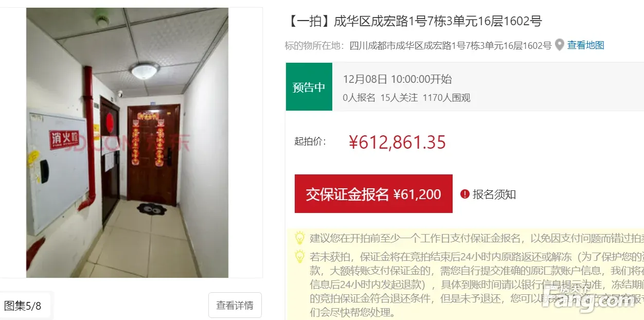
Task: Click the red exclamation icon near 报名须知
Action: 465,194
